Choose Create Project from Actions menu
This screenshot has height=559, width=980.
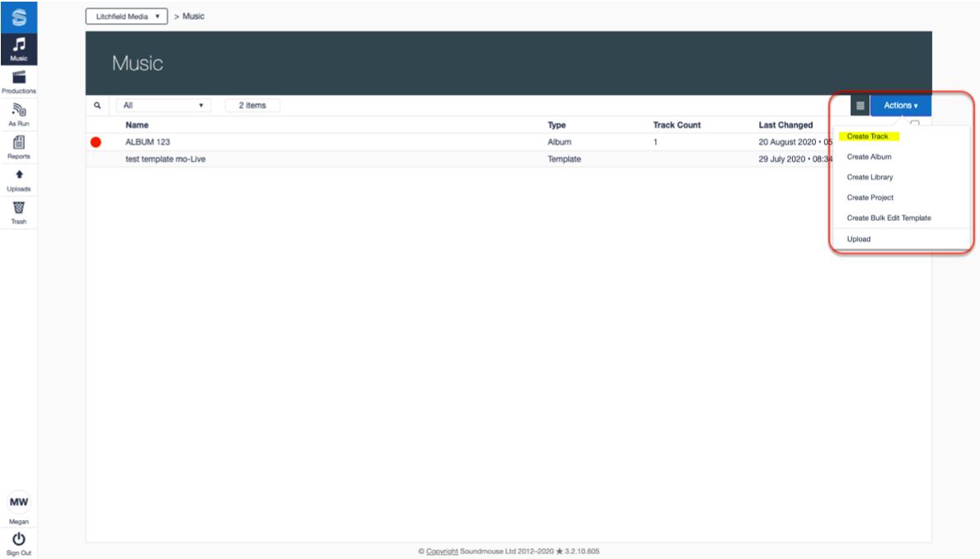[x=870, y=198]
